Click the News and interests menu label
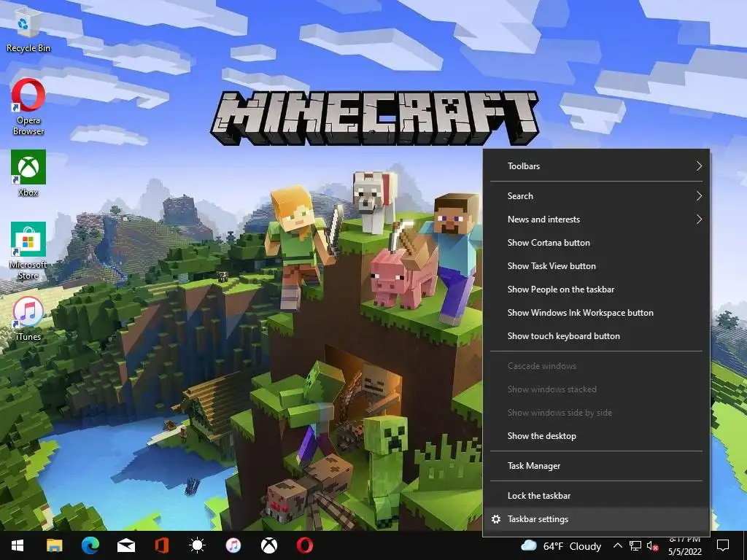 click(543, 219)
